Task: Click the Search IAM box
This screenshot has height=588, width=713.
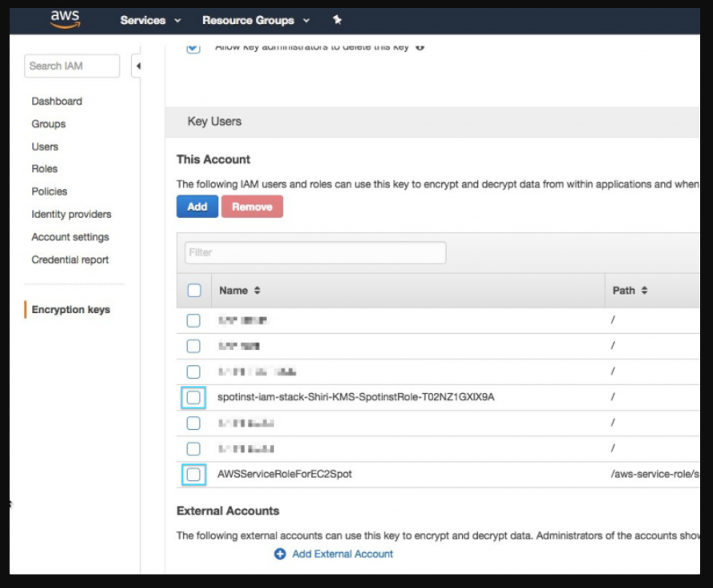Action: [x=71, y=66]
